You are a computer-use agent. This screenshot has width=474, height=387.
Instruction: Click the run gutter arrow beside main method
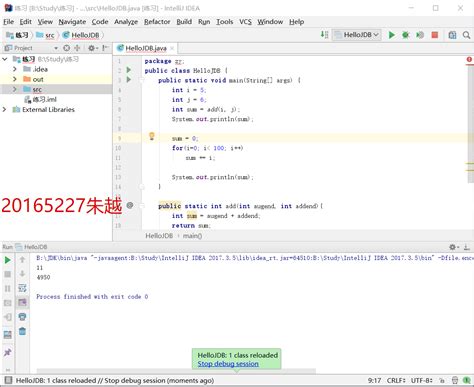[x=129, y=80]
